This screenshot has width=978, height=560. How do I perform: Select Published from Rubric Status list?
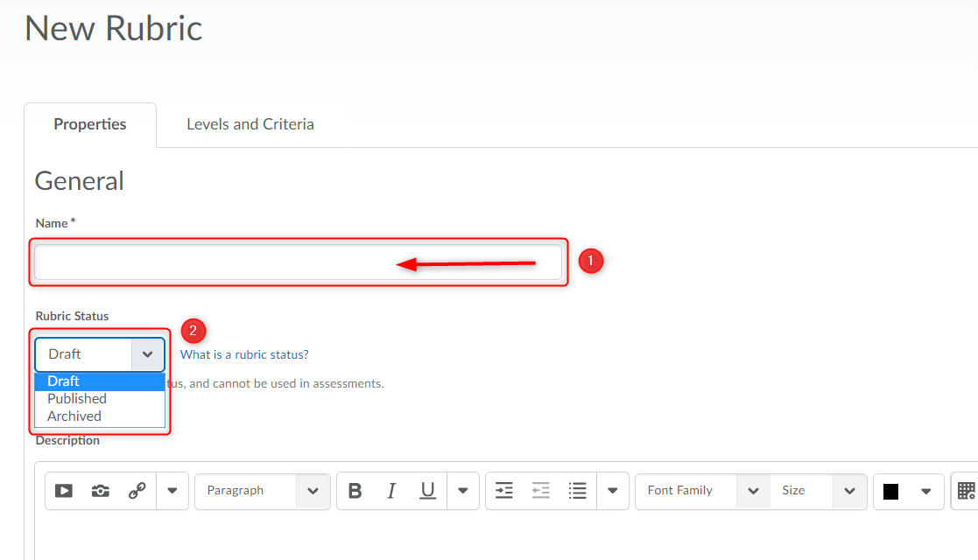point(77,399)
